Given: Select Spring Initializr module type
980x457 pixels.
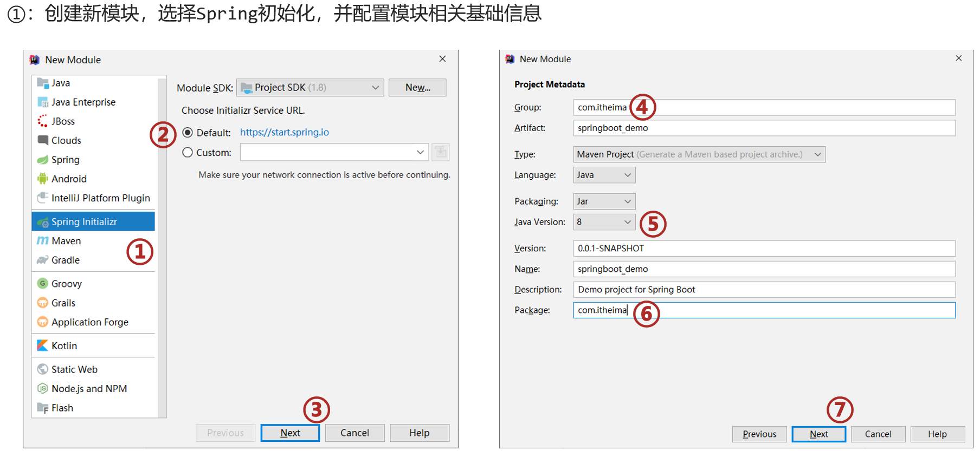Looking at the screenshot, I should coord(93,221).
